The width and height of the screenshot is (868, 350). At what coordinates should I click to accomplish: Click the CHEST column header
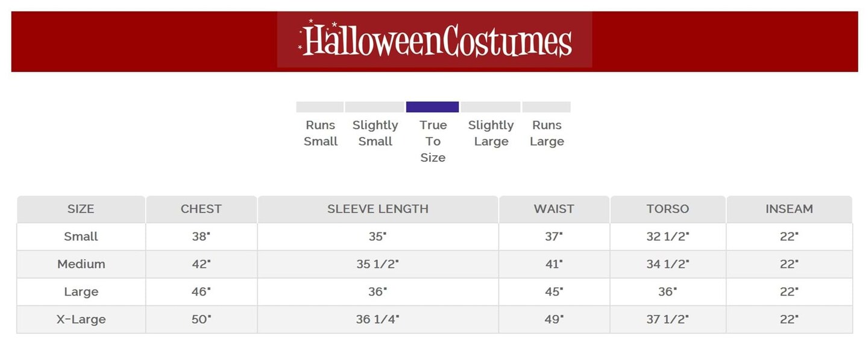[x=201, y=209]
